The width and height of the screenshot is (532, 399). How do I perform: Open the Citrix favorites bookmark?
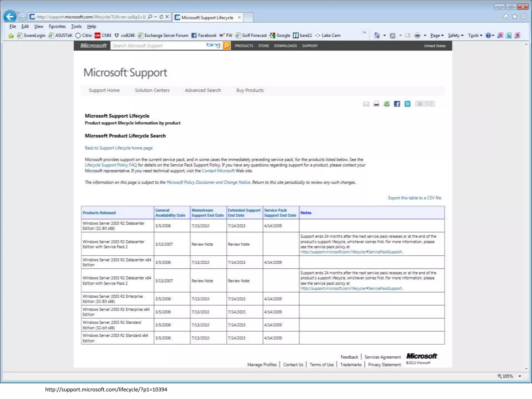84,35
